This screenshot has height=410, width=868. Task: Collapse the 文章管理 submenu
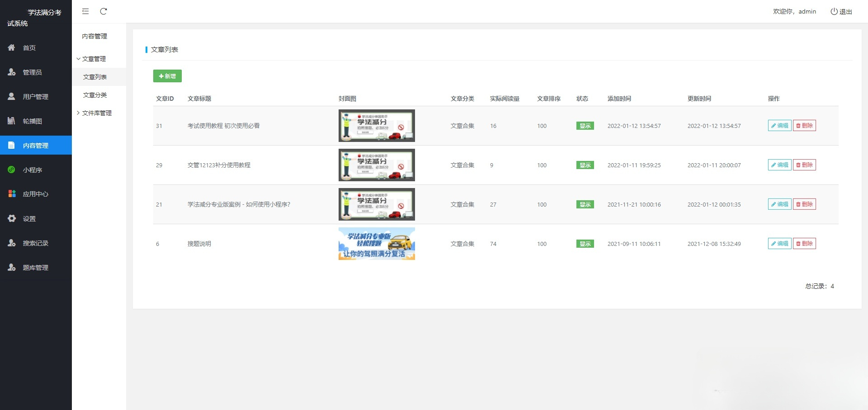click(94, 58)
